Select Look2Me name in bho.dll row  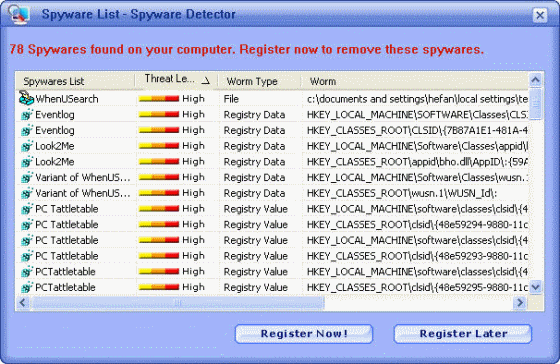55,162
